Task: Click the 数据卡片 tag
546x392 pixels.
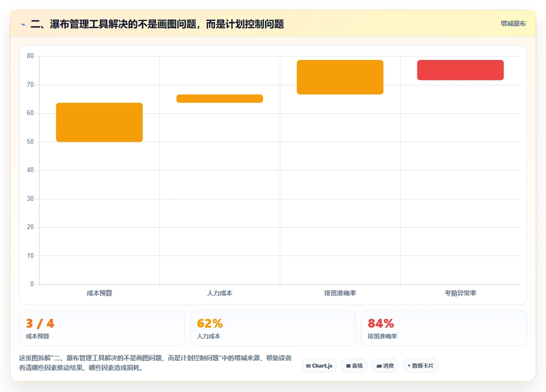Action: 421,366
